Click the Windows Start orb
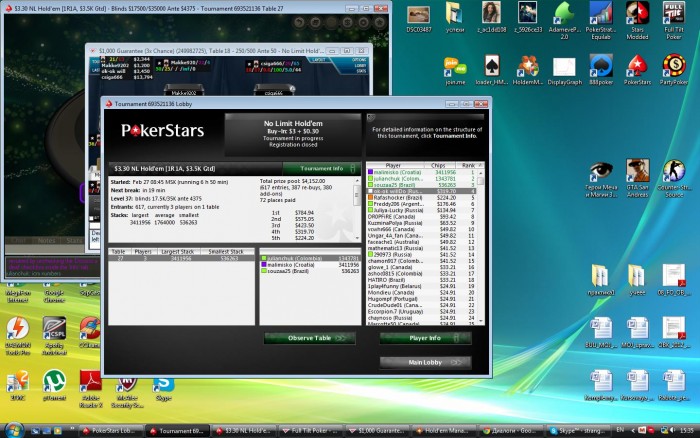 click(x=13, y=430)
